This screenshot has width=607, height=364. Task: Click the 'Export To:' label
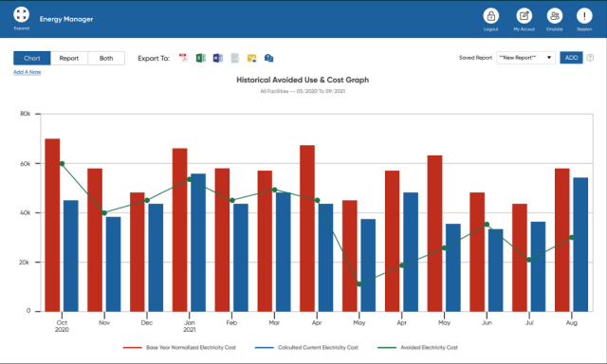point(154,59)
